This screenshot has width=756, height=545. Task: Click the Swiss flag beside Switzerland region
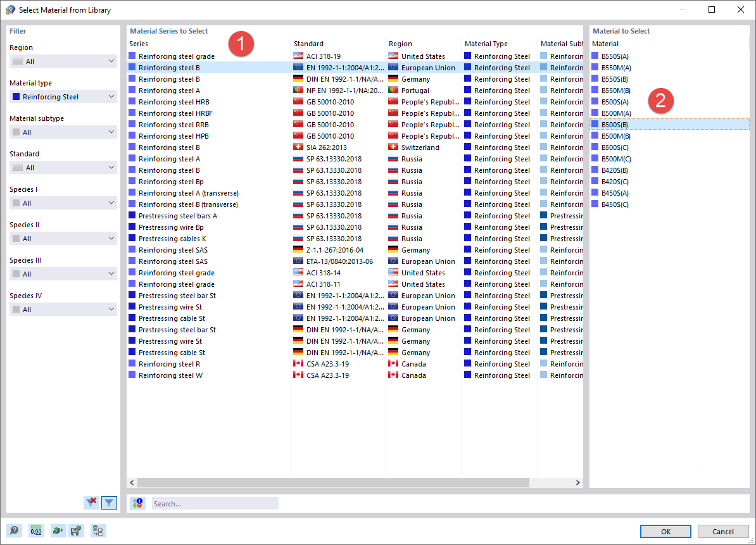393,147
